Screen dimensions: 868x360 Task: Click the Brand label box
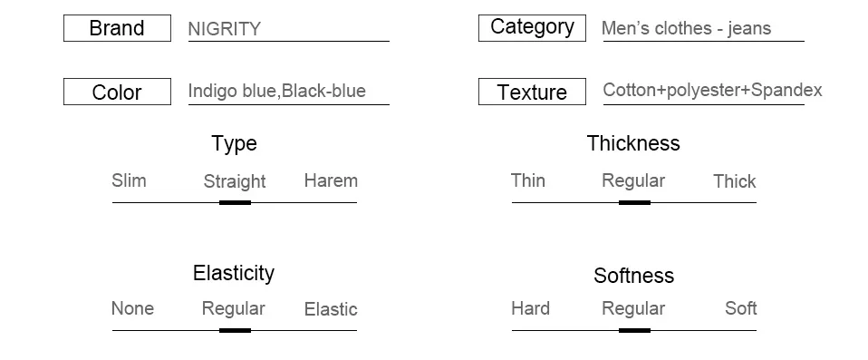click(118, 28)
